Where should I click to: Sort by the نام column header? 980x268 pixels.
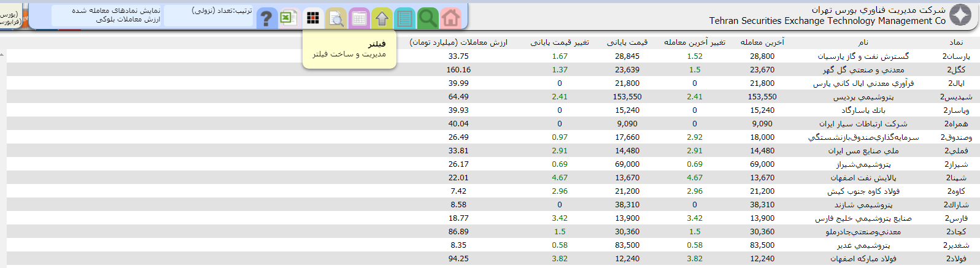[x=863, y=42]
